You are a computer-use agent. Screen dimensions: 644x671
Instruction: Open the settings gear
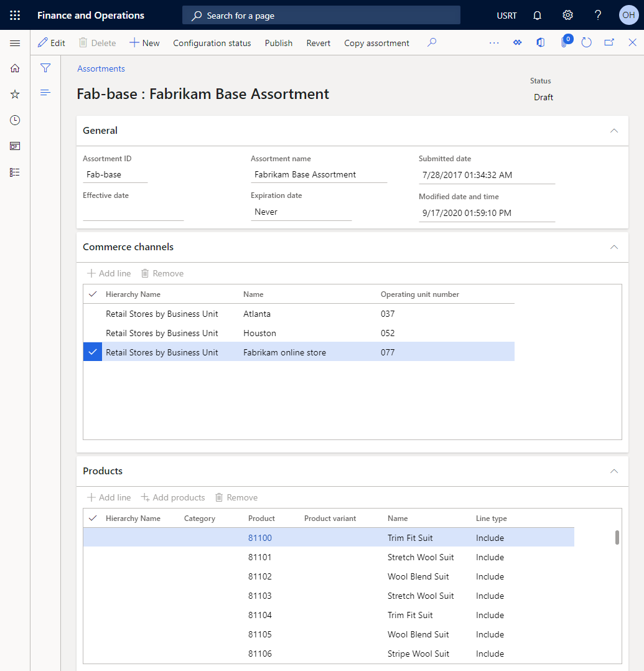click(567, 16)
